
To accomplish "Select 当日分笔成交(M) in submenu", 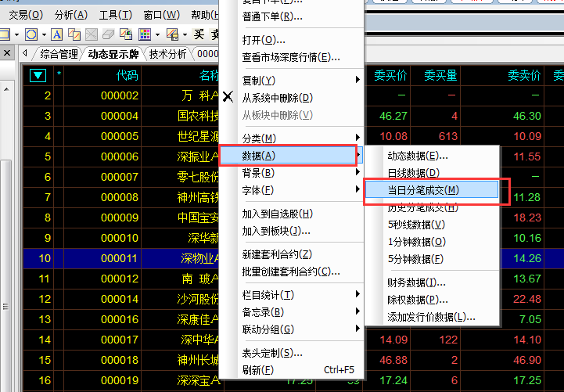I will click(423, 190).
